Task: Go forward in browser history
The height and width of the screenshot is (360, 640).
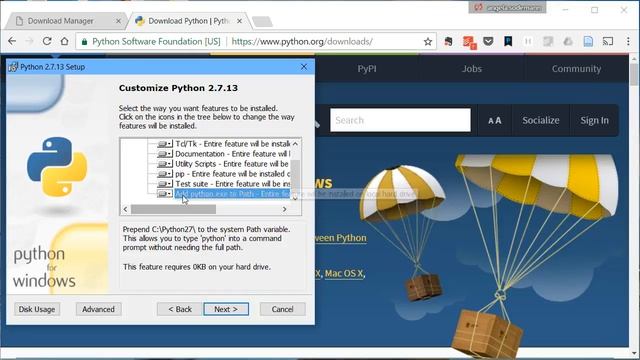Action: click(29, 41)
